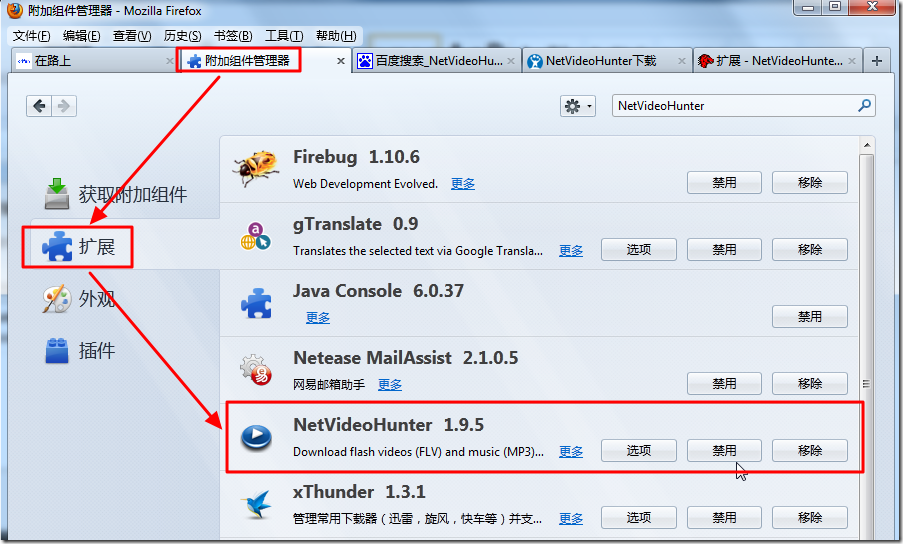Screen dimensions: 903x544
Task: Open the 历史(S) menu
Action: (x=182, y=36)
